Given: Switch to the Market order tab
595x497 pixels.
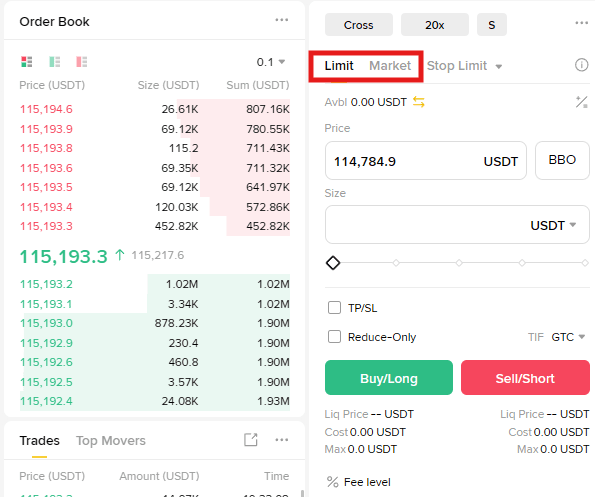Looking at the screenshot, I should coord(390,66).
